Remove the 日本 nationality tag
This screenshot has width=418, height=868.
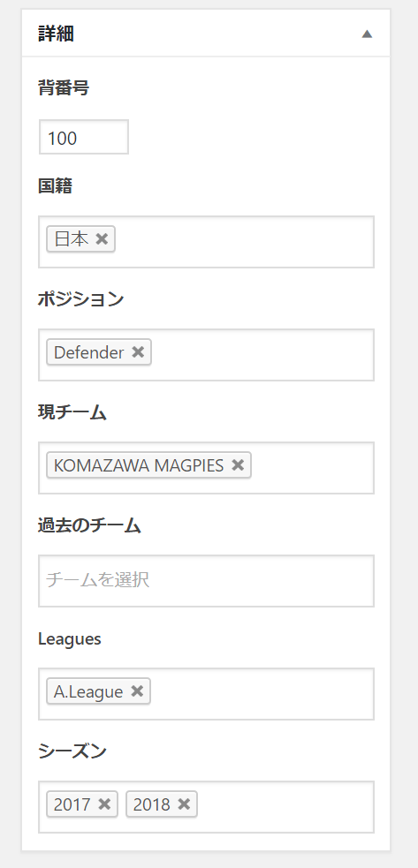tap(102, 239)
